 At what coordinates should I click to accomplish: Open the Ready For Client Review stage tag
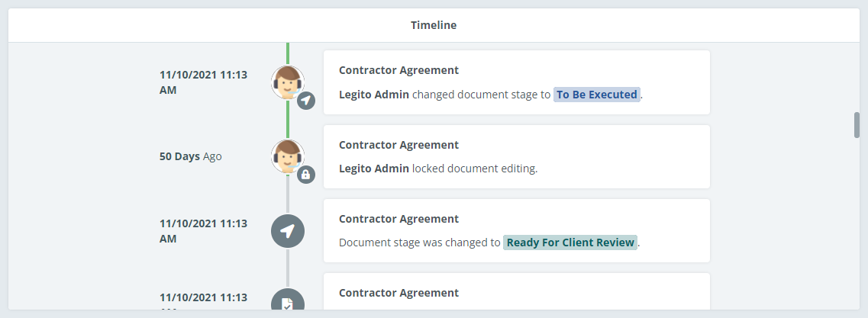click(570, 243)
